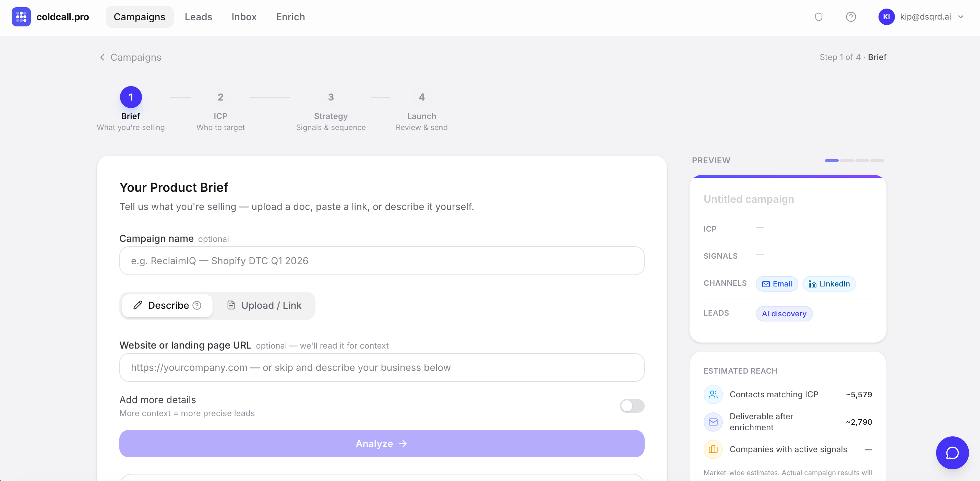The width and height of the screenshot is (980, 481).
Task: Switch to the Leads section
Action: pos(198,17)
